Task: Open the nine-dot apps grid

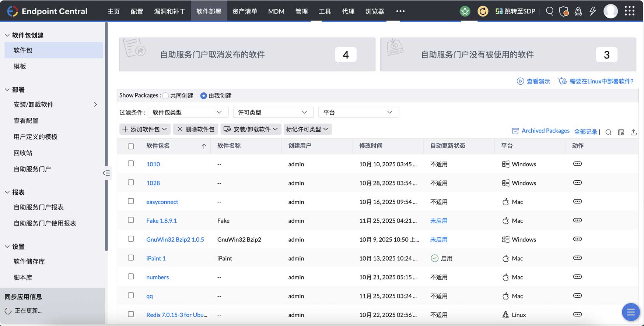Action: 630,11
